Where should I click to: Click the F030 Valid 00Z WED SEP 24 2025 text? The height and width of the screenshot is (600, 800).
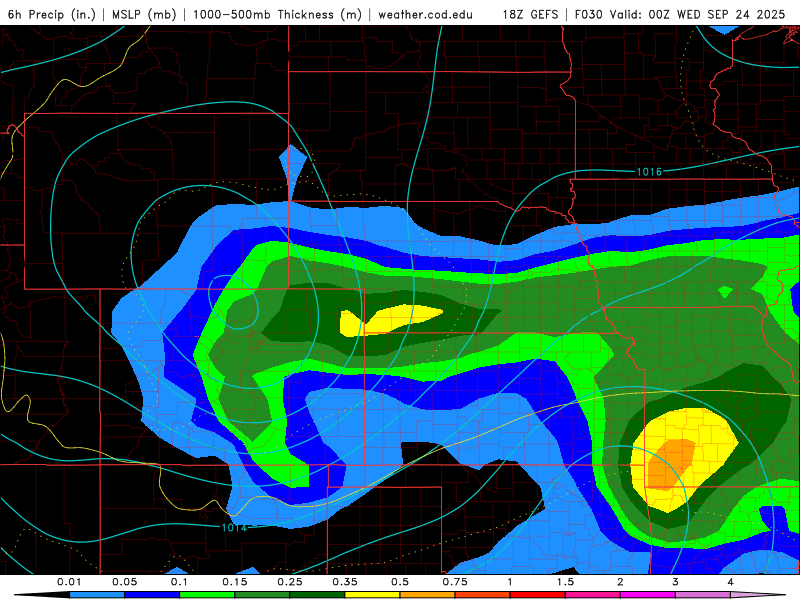pyautogui.click(x=680, y=14)
